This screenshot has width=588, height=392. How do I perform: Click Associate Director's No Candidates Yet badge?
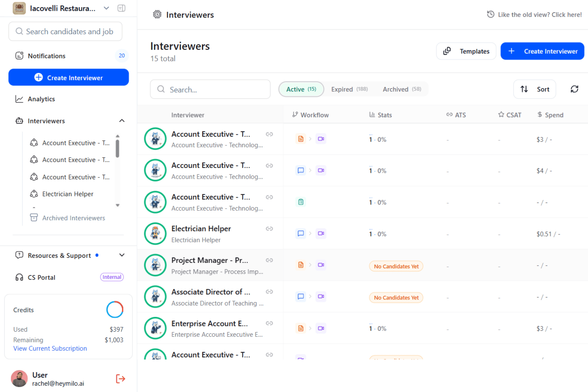[396, 297]
